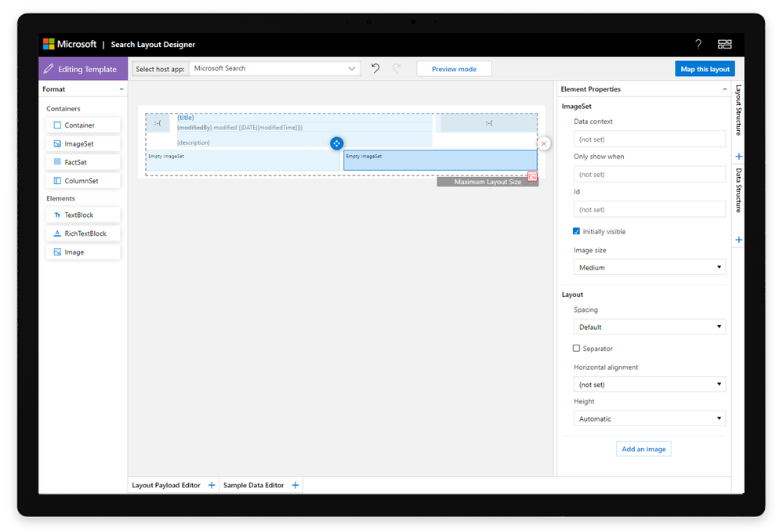Collapse the Format panel
The width and height of the screenshot is (783, 532).
tap(121, 89)
